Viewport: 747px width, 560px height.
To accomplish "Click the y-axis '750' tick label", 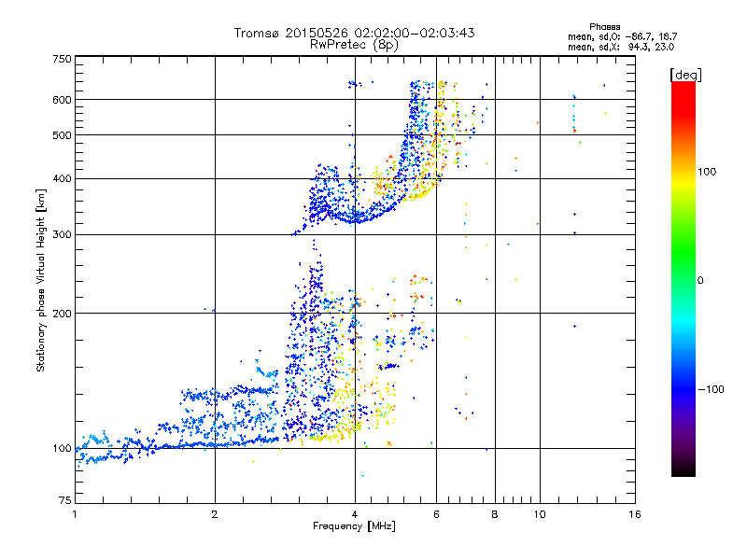I will point(62,59).
